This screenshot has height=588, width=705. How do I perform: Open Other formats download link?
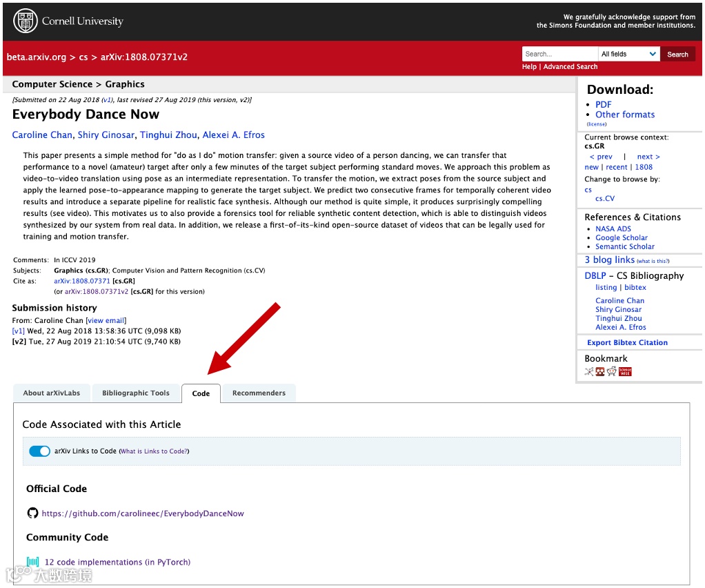click(x=625, y=115)
